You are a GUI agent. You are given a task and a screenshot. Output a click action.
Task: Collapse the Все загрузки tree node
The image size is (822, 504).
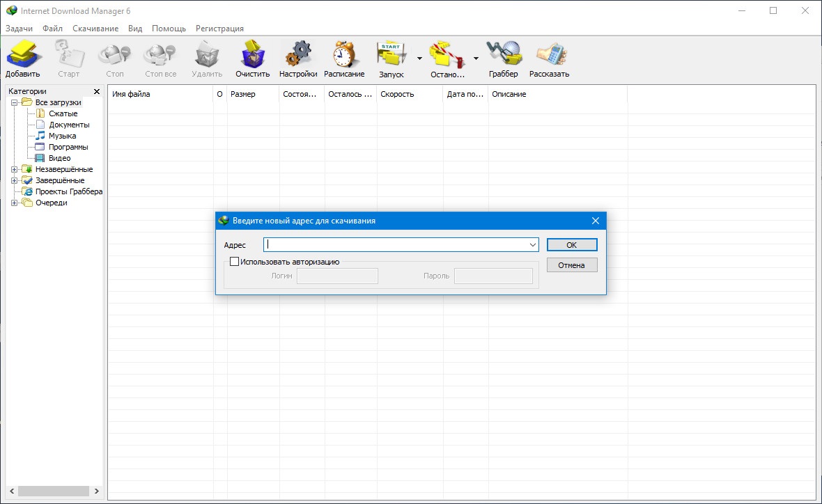[14, 102]
